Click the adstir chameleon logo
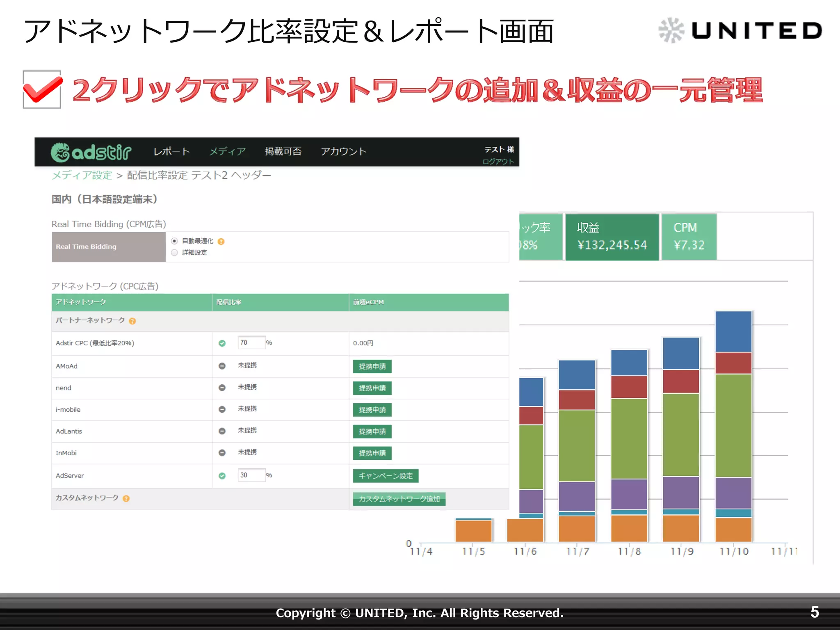 pyautogui.click(x=91, y=152)
